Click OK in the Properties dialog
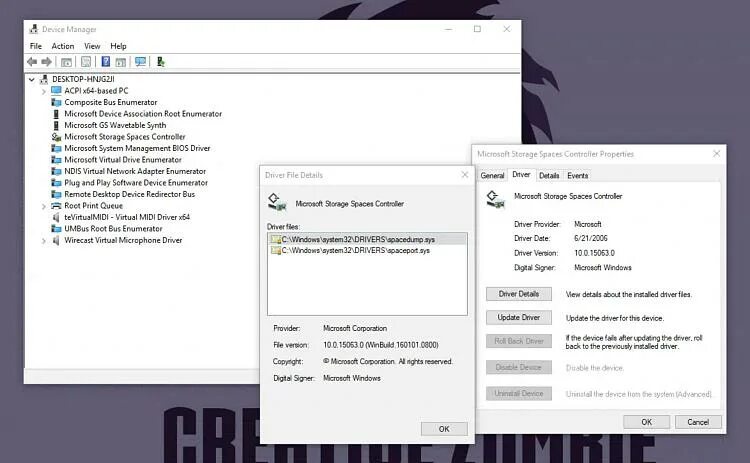 (646, 422)
